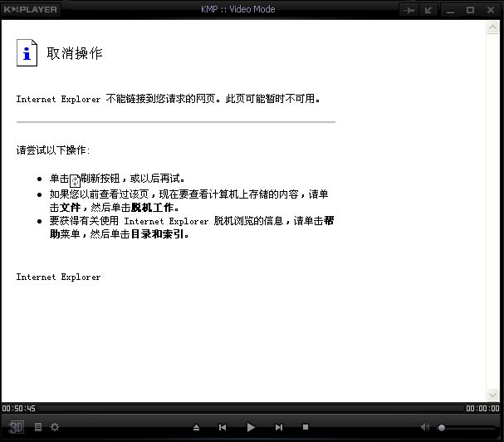
Task: Mute audio via speaker icon
Action: click(425, 427)
